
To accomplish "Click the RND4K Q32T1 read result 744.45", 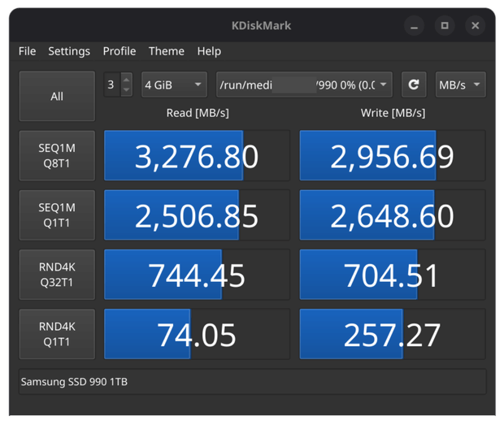I will point(197,275).
